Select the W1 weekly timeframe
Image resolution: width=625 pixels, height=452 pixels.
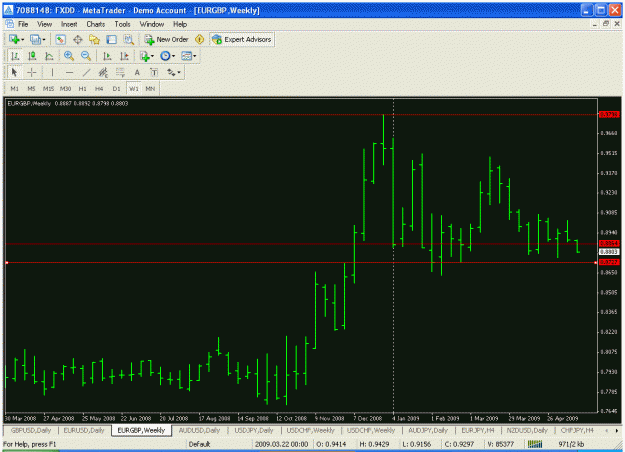pos(134,88)
